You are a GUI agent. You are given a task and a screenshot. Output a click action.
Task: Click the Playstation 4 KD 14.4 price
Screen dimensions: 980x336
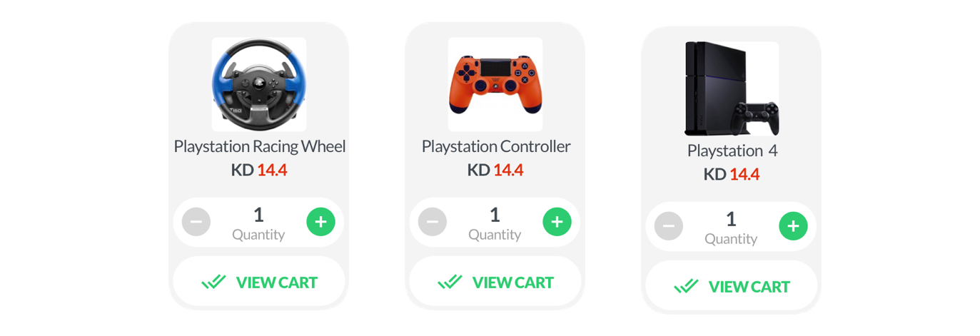click(x=732, y=174)
